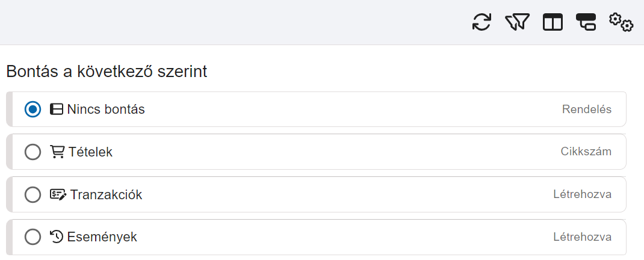The height and width of the screenshot is (260, 644).
Task: Click the Tranzakciók payment icon
Action: 58,194
